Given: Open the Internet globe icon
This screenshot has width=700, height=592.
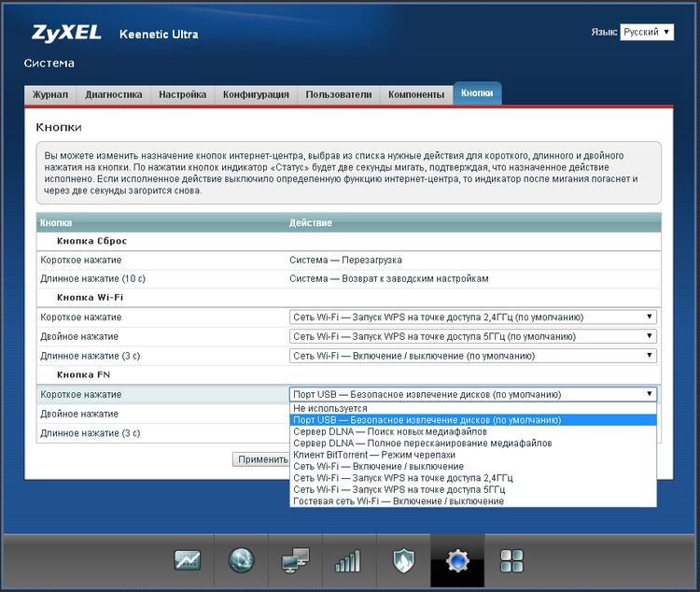Looking at the screenshot, I should [x=242, y=560].
